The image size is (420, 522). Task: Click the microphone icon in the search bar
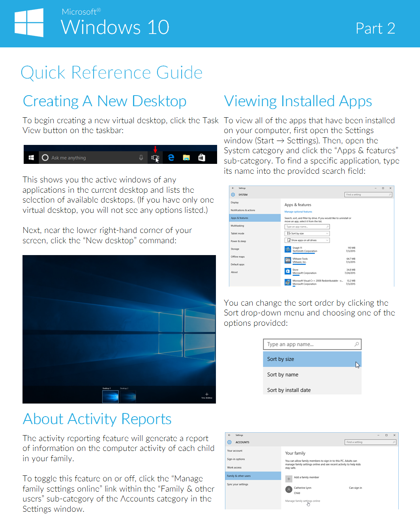(141, 157)
